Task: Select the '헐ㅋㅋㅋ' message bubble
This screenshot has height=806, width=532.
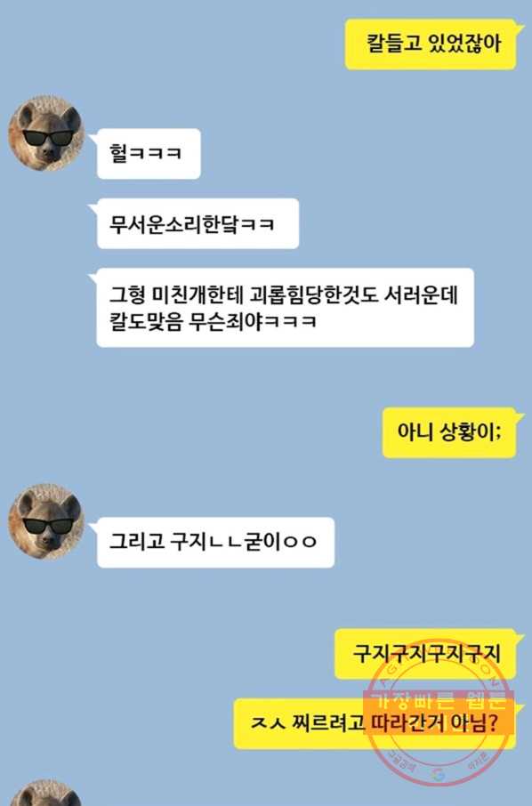Action: click(x=149, y=154)
